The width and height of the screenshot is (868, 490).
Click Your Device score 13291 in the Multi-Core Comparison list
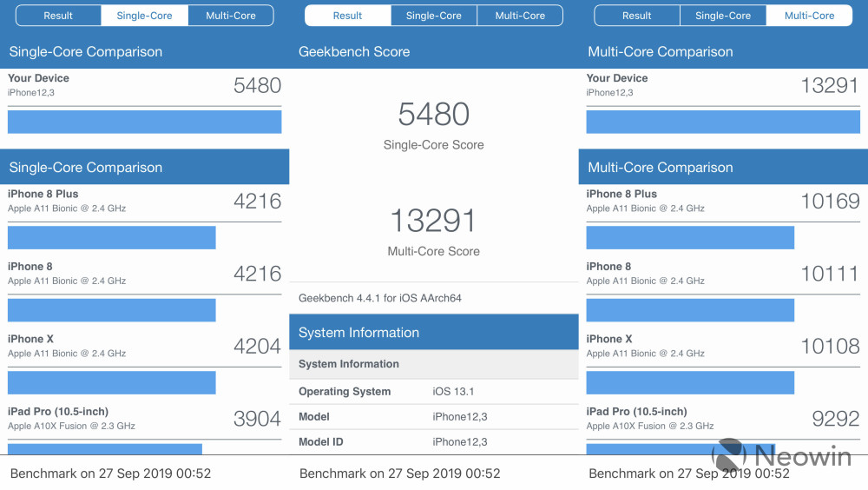pos(830,85)
